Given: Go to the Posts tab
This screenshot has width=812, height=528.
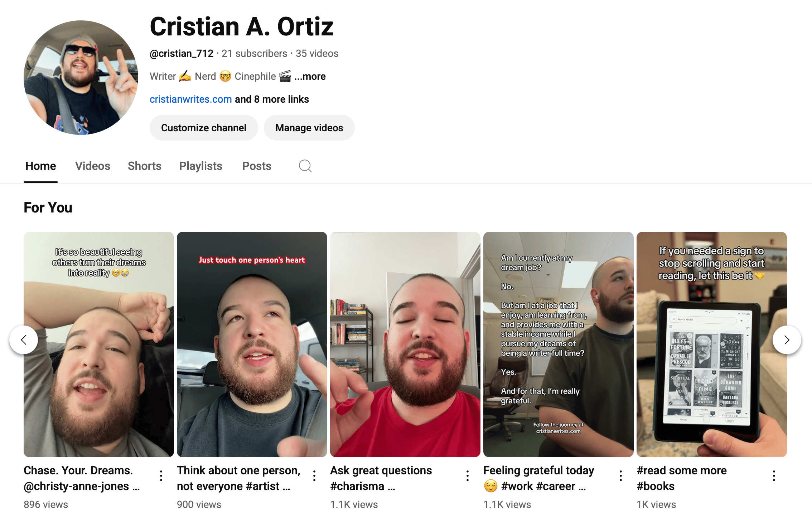Looking at the screenshot, I should (x=257, y=166).
